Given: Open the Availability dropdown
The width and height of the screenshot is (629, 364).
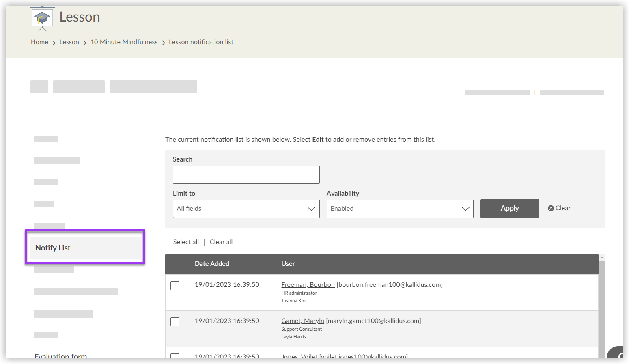Looking at the screenshot, I should pyautogui.click(x=400, y=209).
